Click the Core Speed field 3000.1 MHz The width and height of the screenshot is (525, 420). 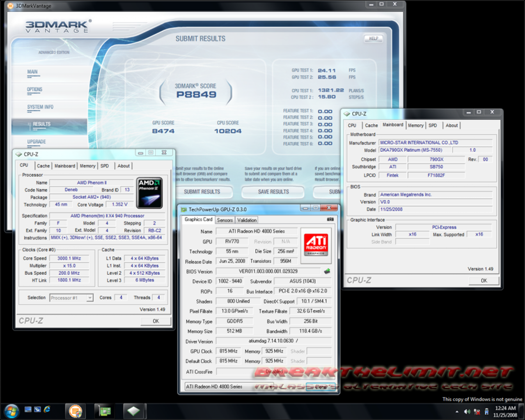[69, 258]
